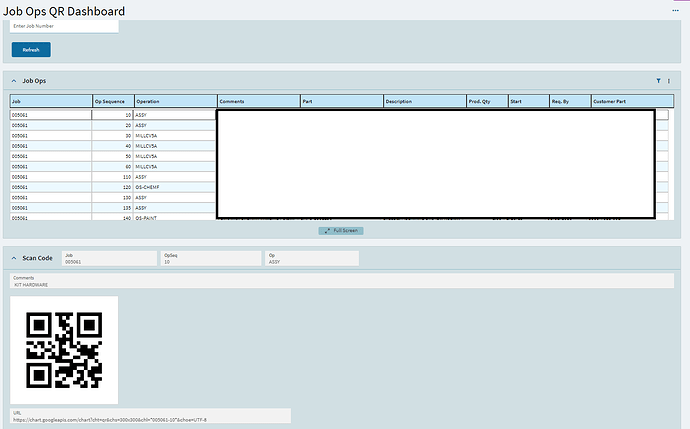Select the Op Sequence 50 cell
Screen dimensions: 690x429
click(x=113, y=156)
